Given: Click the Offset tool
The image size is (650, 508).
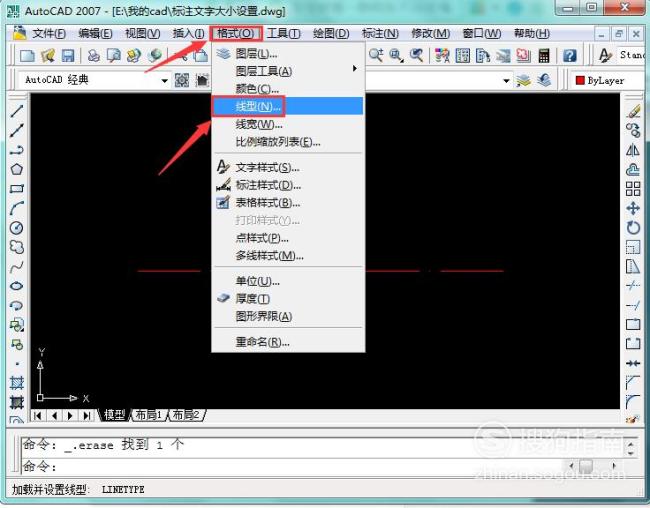Looking at the screenshot, I should click(x=633, y=169).
